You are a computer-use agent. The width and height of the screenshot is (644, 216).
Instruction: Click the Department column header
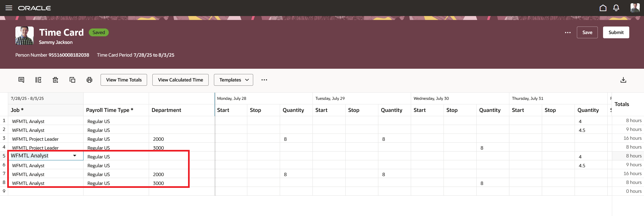pyautogui.click(x=182, y=110)
